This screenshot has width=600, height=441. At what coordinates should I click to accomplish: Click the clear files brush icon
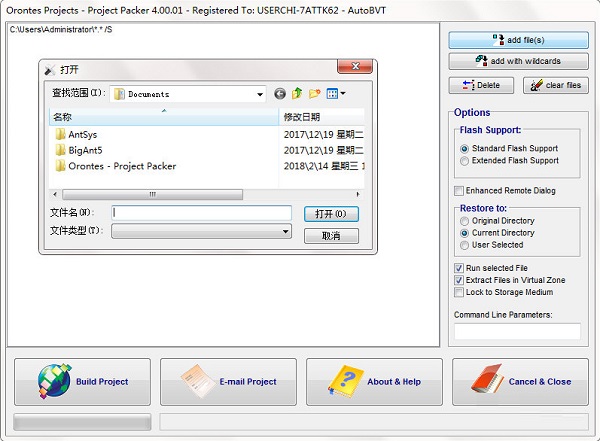pyautogui.click(x=536, y=85)
